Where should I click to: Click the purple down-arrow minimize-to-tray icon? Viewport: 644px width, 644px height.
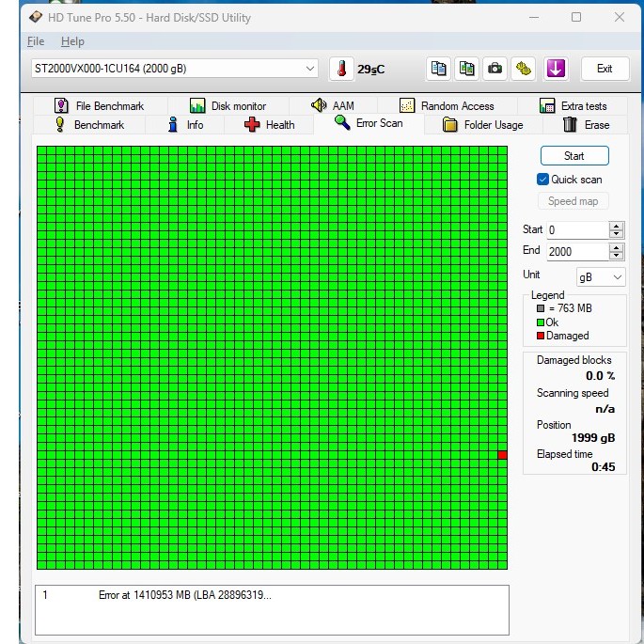point(556,69)
